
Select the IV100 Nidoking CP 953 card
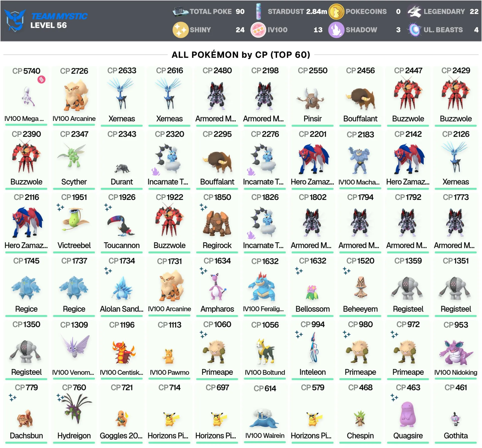click(x=456, y=350)
